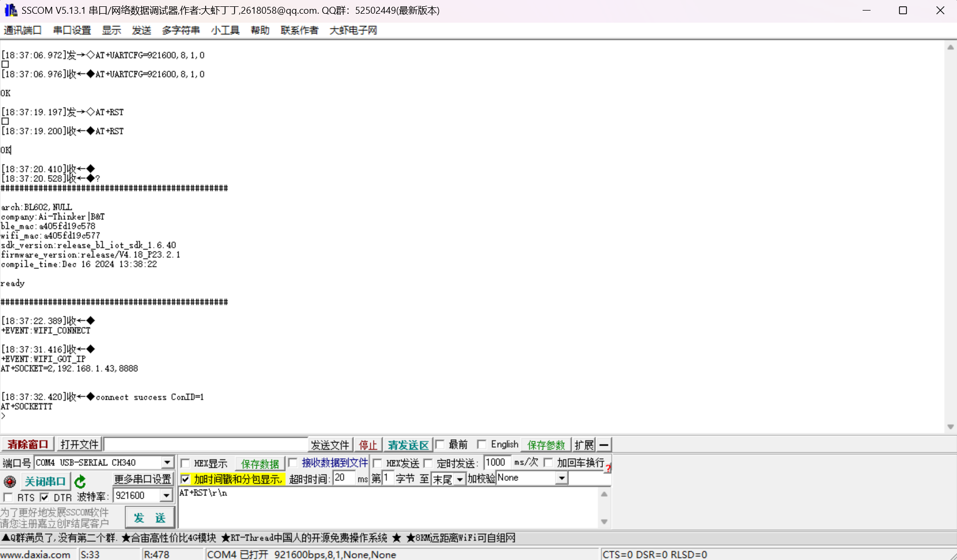
Task: Click the red serial port status indicator
Action: click(9, 481)
